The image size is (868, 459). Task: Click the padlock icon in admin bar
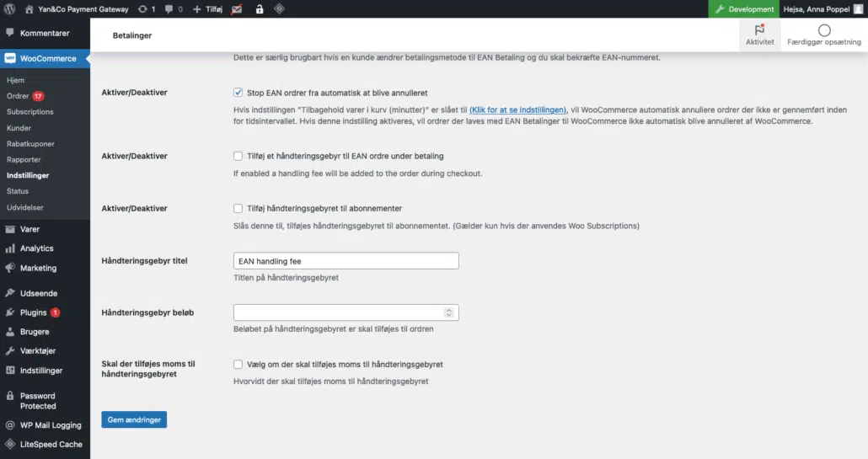click(x=260, y=9)
